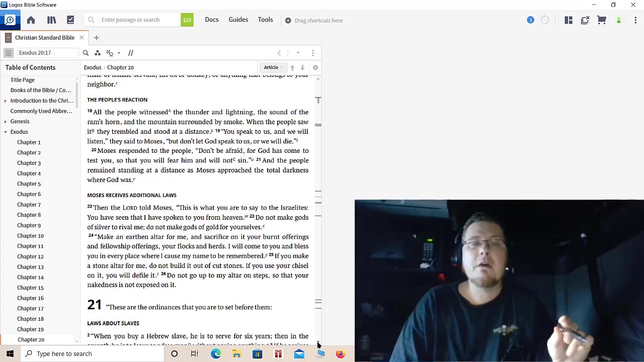Open the notifications badge icon
644x362 pixels.
(530, 20)
